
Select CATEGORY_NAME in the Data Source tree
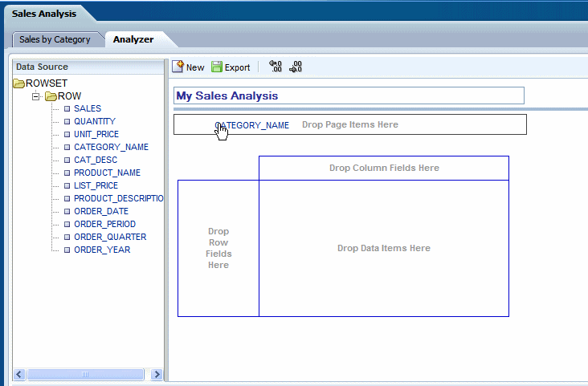coord(111,147)
